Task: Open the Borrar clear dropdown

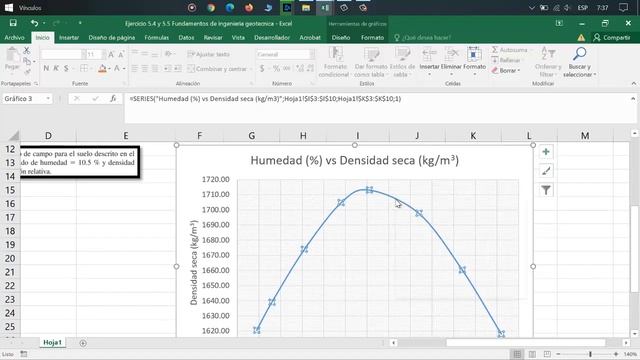Action: pyautogui.click(x=506, y=70)
